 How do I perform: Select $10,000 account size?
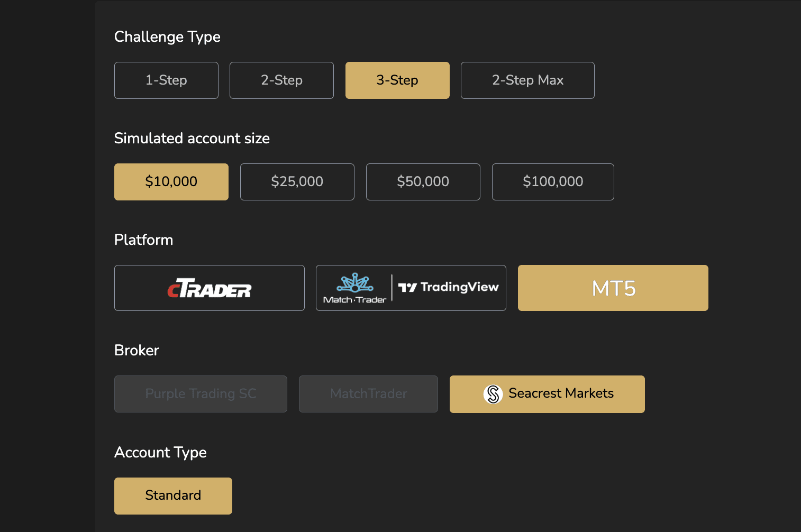point(171,182)
